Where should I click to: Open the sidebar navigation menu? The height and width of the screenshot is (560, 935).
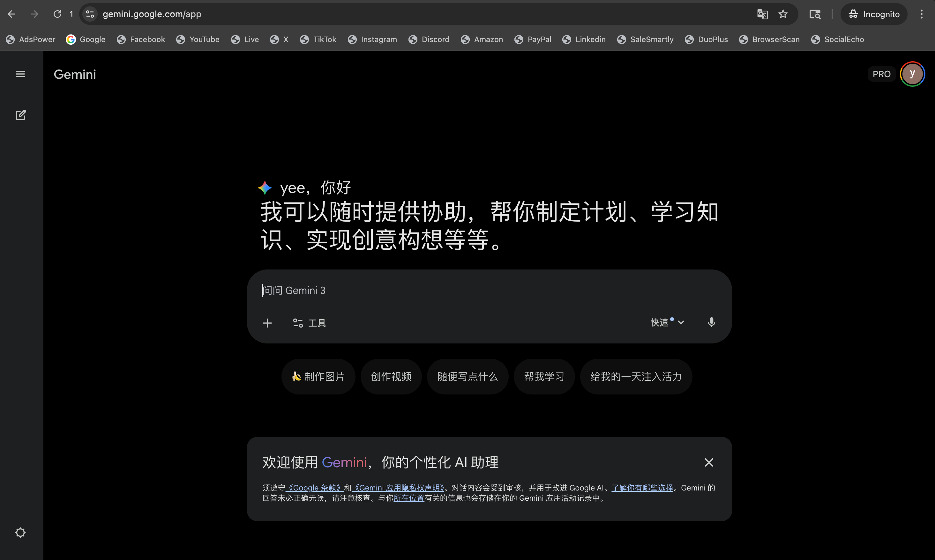[x=20, y=74]
